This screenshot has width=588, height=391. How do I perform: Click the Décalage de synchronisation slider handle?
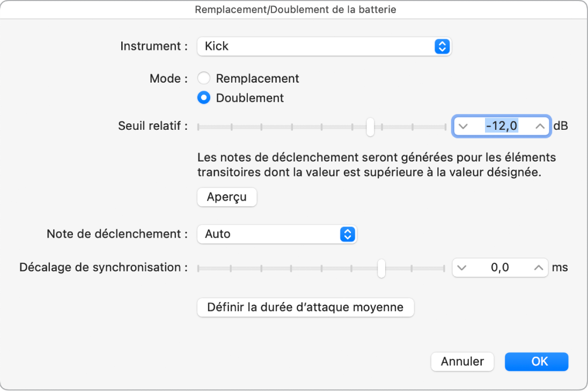381,268
